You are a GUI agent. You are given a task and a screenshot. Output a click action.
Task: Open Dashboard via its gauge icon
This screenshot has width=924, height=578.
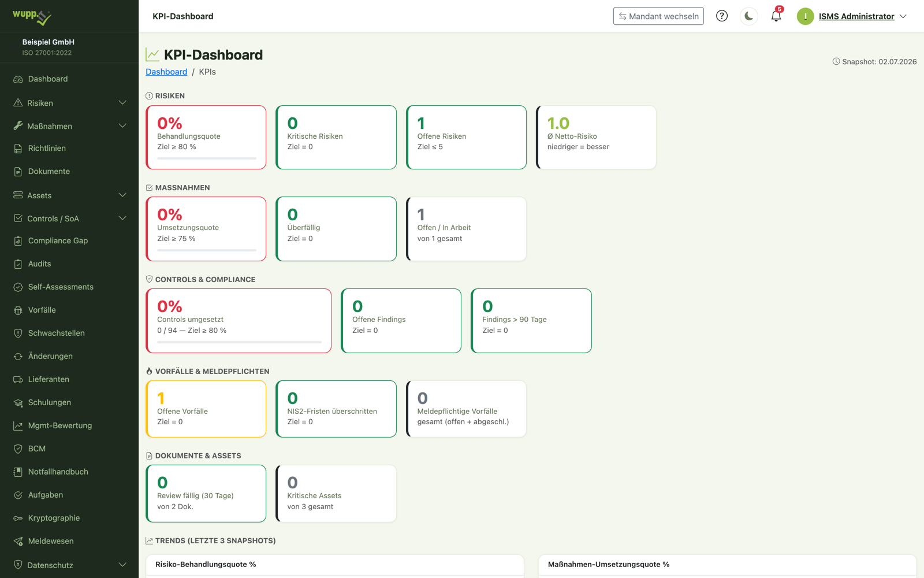18,79
